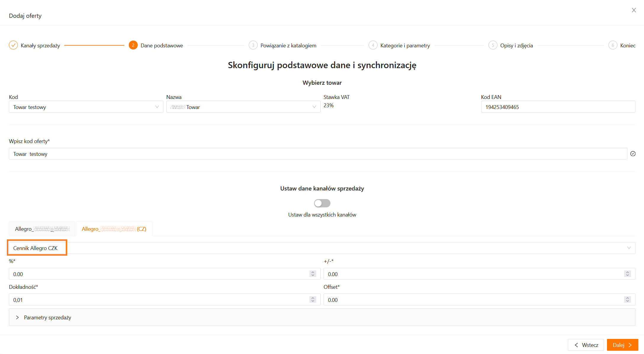Click step 3 Powiązanie z katalogiem circle
Image resolution: width=644 pixels, height=354 pixels.
[253, 45]
